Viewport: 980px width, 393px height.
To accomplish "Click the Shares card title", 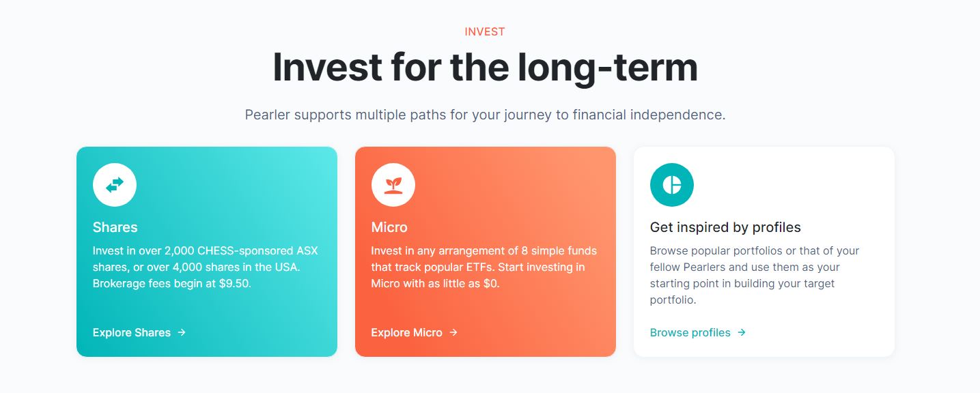I will pos(115,227).
